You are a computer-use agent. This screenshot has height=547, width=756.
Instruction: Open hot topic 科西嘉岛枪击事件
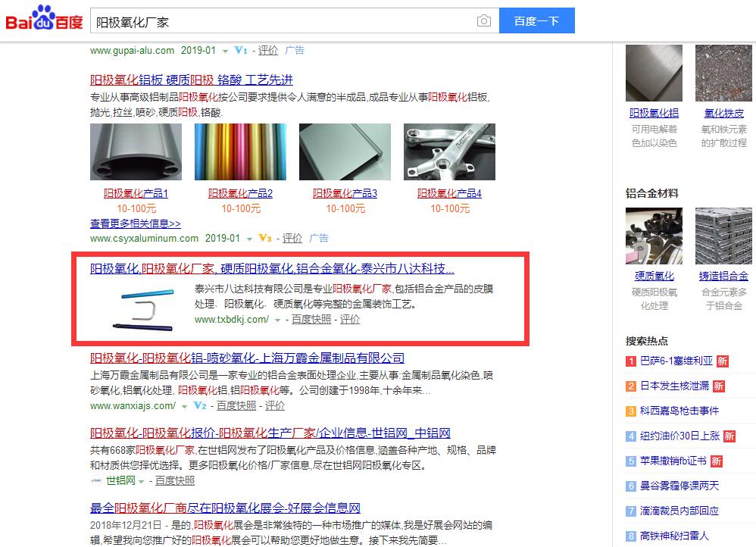(679, 411)
